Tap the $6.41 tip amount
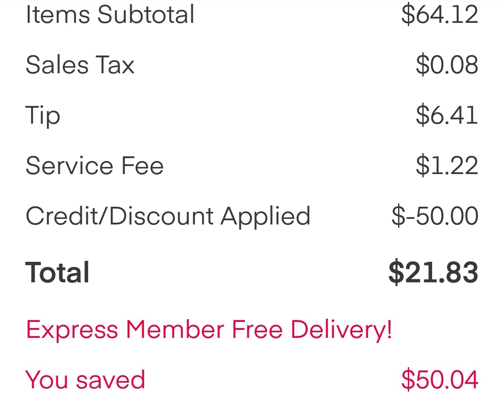 point(447,115)
